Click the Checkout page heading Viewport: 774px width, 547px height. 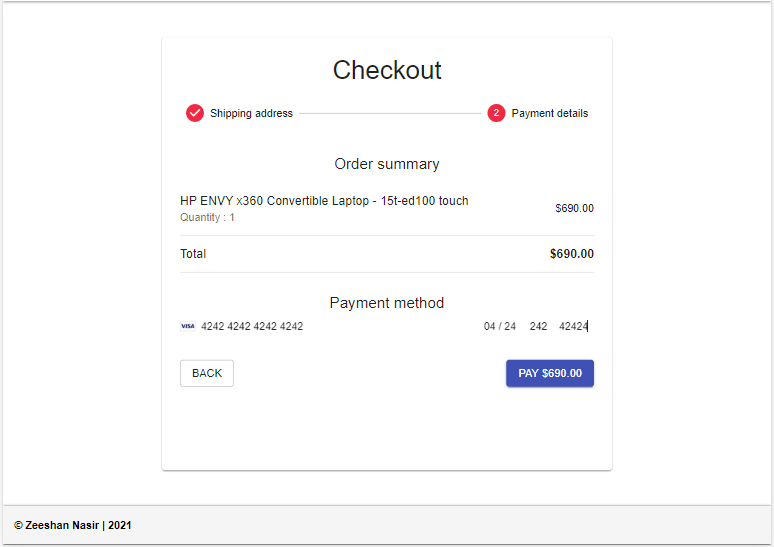click(x=387, y=70)
